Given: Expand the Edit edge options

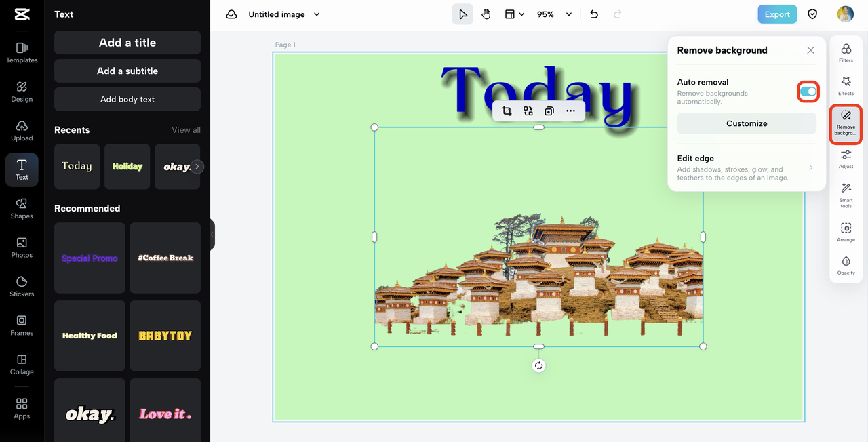Looking at the screenshot, I should click(x=746, y=169).
